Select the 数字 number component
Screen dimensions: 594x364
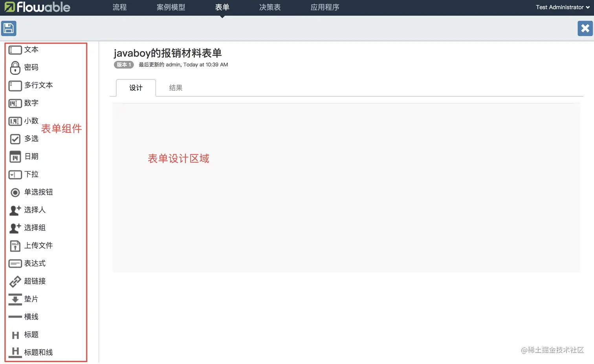tap(31, 103)
